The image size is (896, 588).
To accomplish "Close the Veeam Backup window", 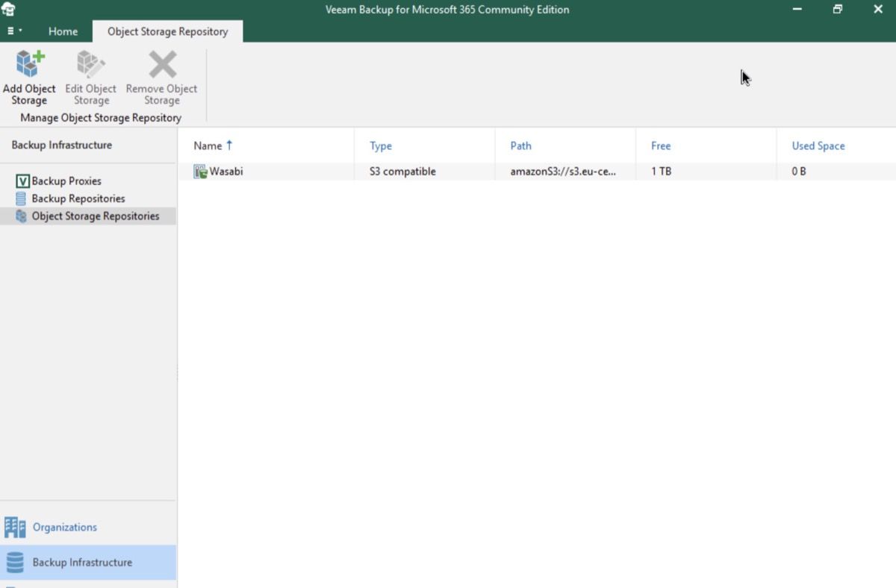I will [878, 10].
